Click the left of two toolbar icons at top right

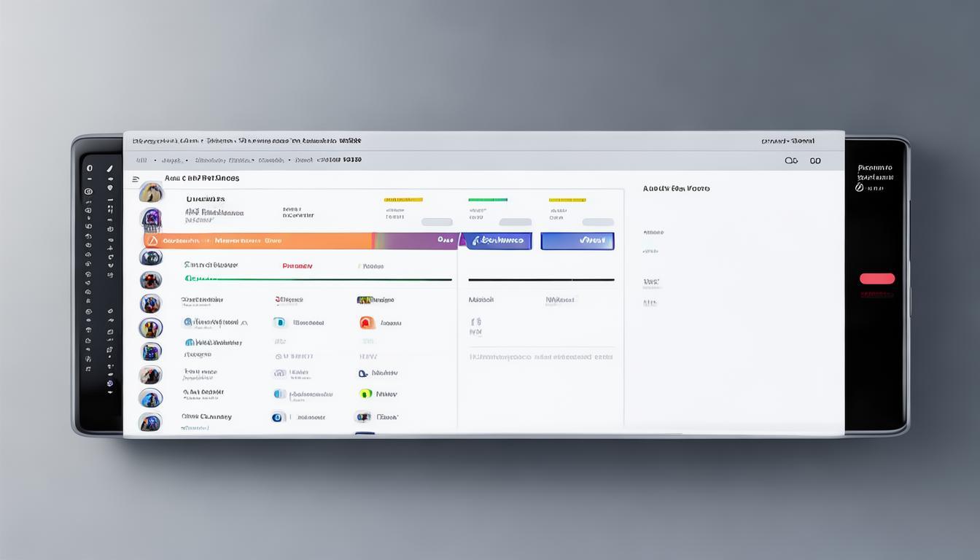point(791,160)
